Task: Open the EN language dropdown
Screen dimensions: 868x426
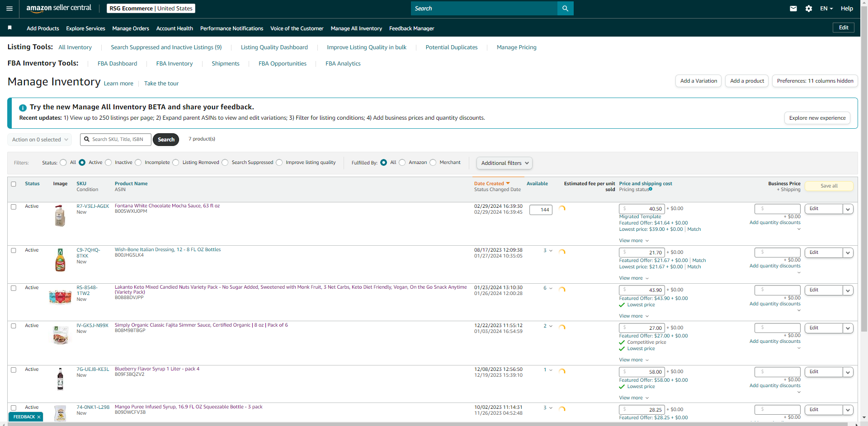Action: [x=826, y=9]
